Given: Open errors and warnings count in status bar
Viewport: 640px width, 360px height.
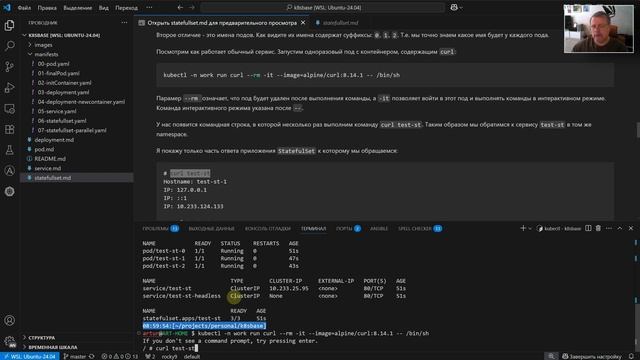Looking at the screenshot, I should tap(120, 356).
